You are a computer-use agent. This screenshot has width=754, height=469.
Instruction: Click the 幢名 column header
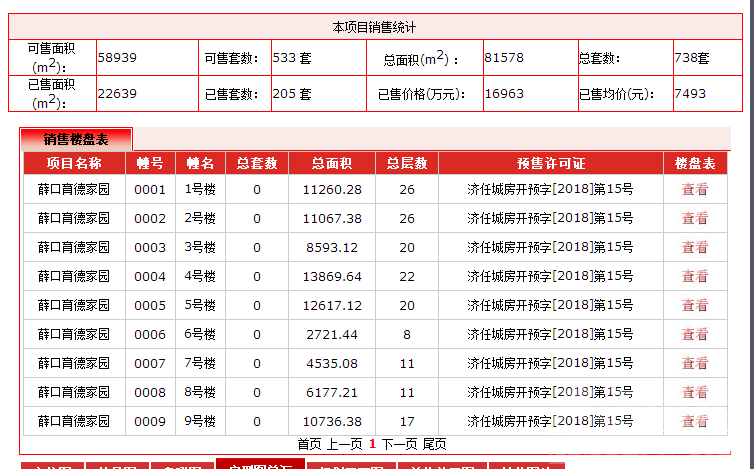click(201, 163)
